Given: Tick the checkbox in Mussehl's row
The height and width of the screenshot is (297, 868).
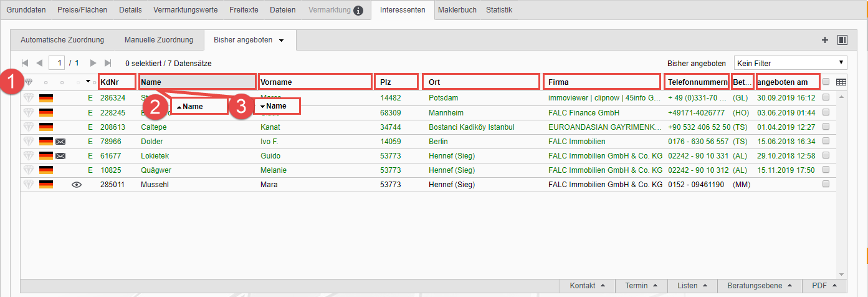Looking at the screenshot, I should (x=826, y=185).
